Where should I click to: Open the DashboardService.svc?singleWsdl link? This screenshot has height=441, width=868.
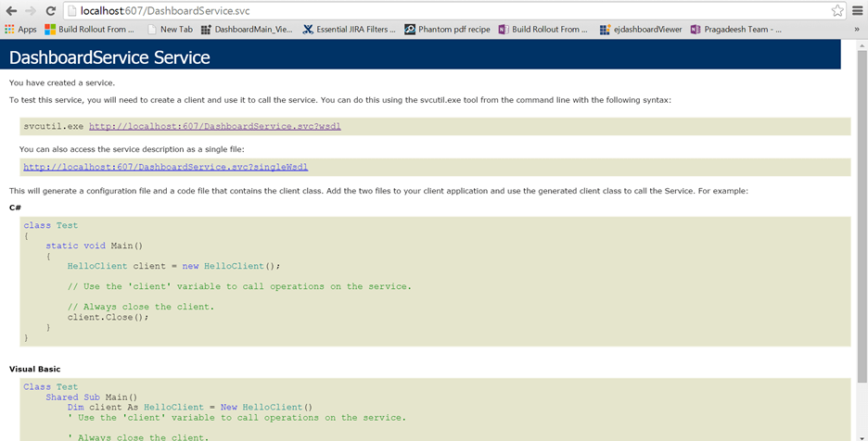pyautogui.click(x=165, y=167)
